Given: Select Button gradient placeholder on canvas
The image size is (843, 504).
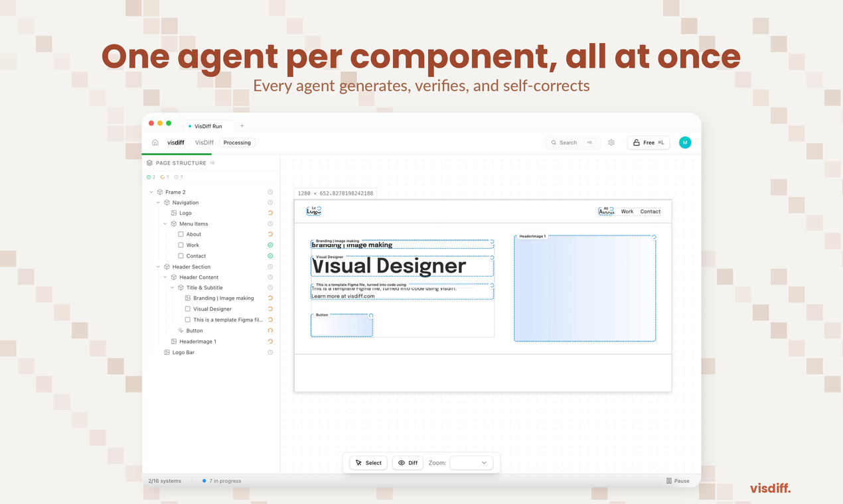Looking at the screenshot, I should 342,326.
